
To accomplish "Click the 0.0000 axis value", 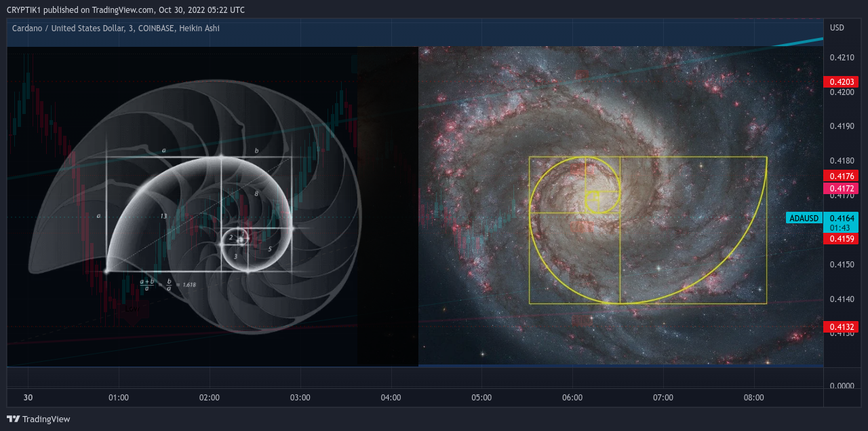I will coord(842,386).
